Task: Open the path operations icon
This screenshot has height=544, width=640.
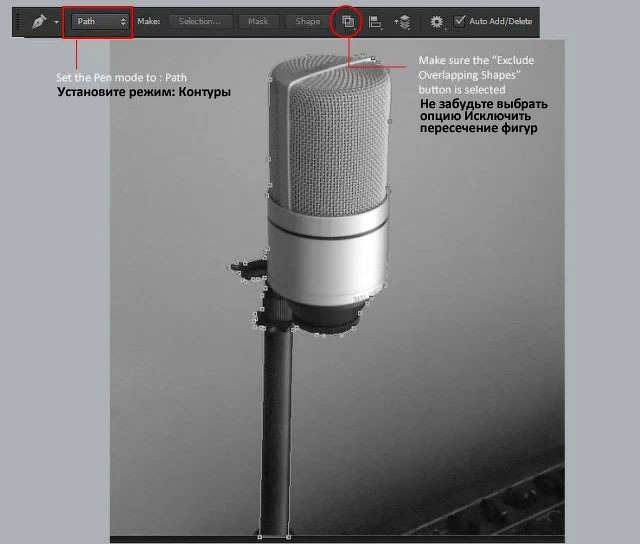Action: (348, 21)
